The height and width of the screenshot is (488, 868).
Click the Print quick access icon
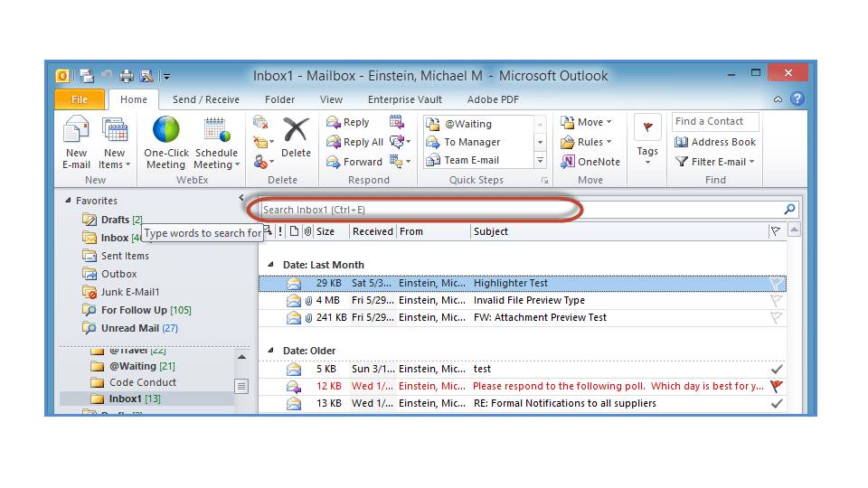(127, 76)
